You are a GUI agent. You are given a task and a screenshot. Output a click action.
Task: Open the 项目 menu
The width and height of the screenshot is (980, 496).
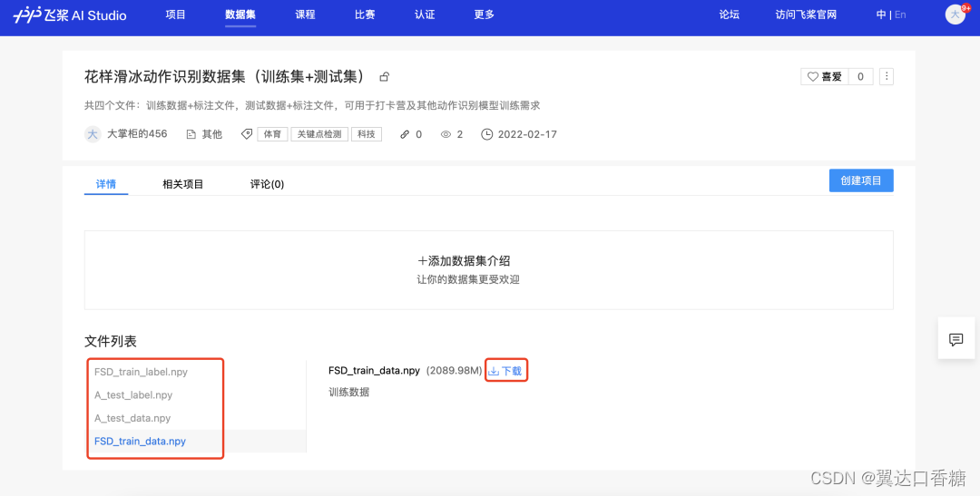pyautogui.click(x=176, y=15)
